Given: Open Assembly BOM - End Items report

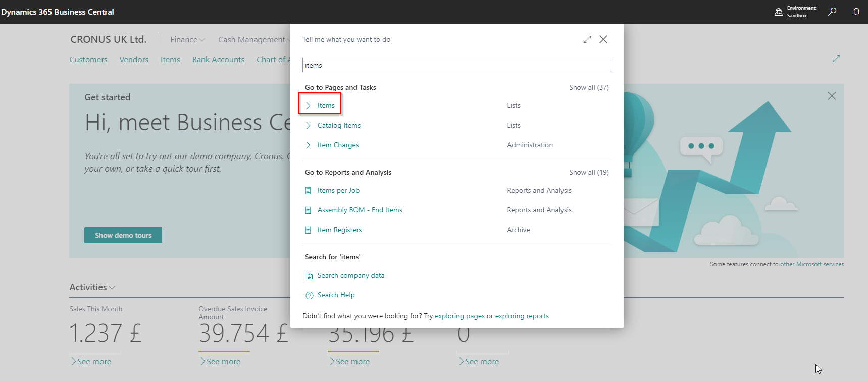Looking at the screenshot, I should 360,210.
